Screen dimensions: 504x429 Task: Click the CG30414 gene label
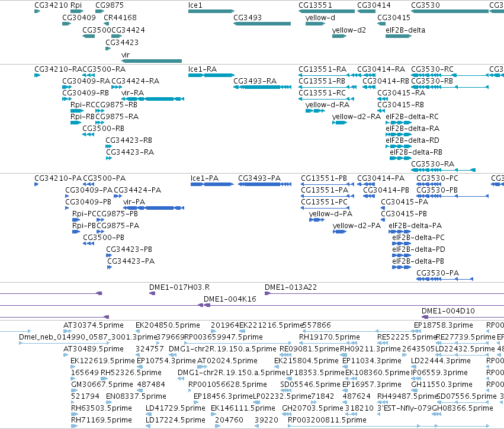pyautogui.click(x=374, y=5)
